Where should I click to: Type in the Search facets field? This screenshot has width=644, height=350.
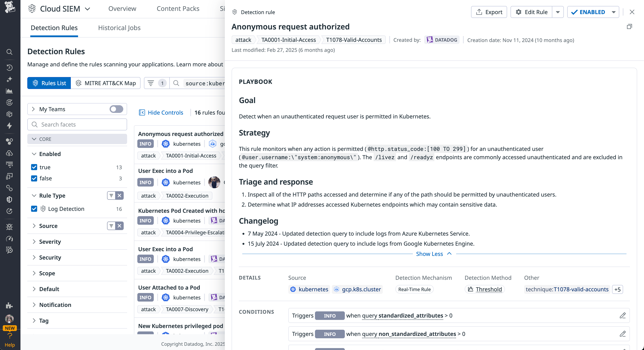point(77,124)
